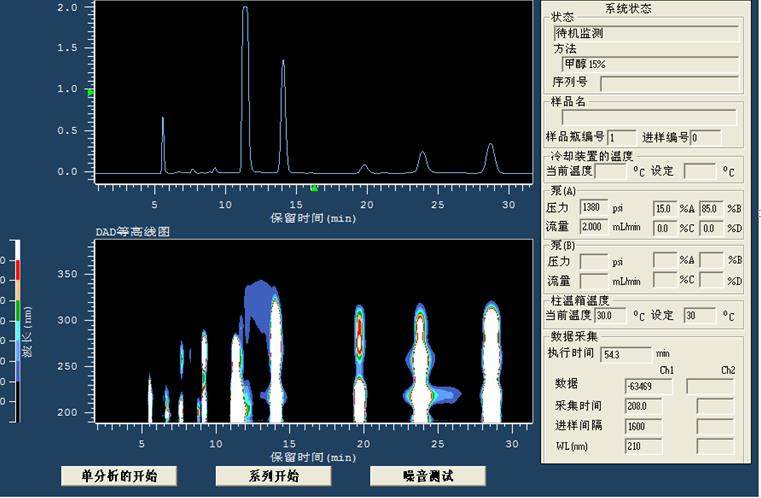Click the cooling unit 设定 temperature field
Screen dimensions: 761x498
click(700, 171)
